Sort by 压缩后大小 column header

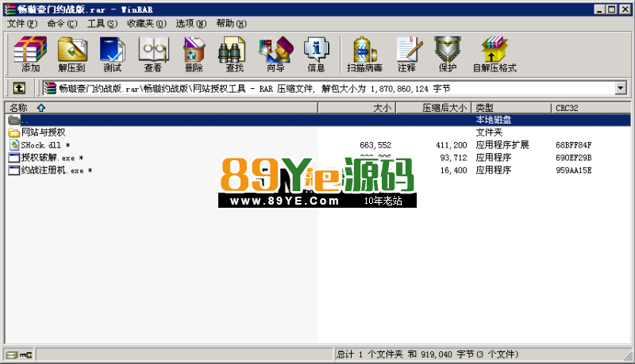click(x=433, y=108)
